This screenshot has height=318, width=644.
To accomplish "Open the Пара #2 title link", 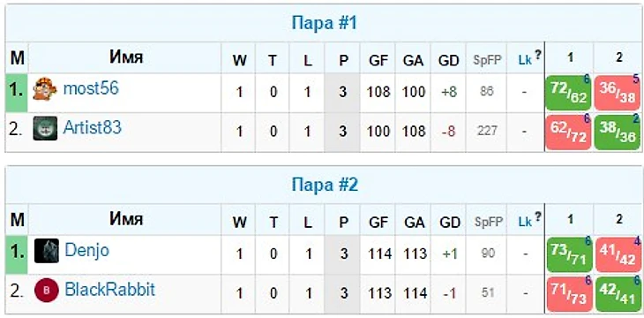I will tap(325, 185).
